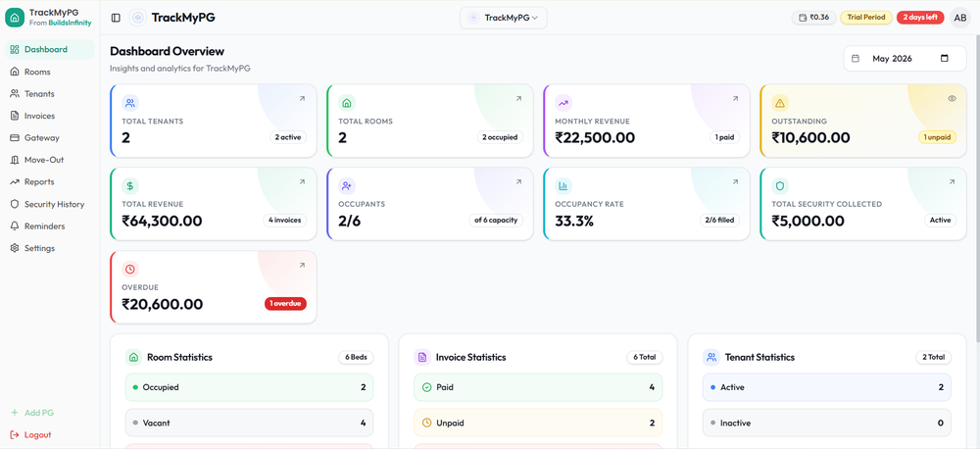
Task: Open Move-Out in sidebar
Action: (49, 160)
